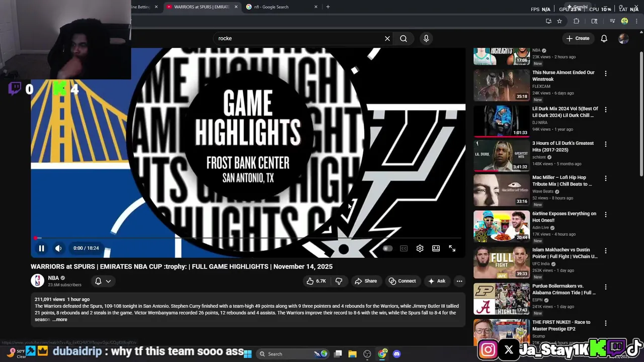644x362 pixels.
Task: Click the Ask button
Action: [x=436, y=281]
